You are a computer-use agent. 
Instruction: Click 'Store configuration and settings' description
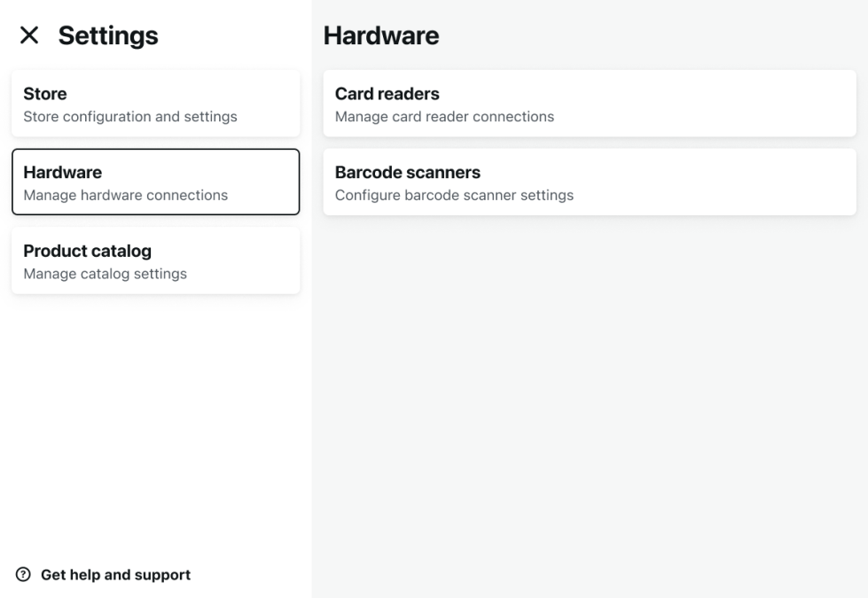coord(130,116)
